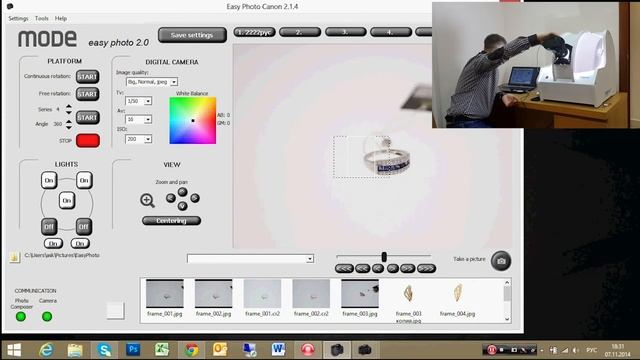Toggle the bottom-right oval On light
Screen dimensions: 640x360
tap(80, 244)
